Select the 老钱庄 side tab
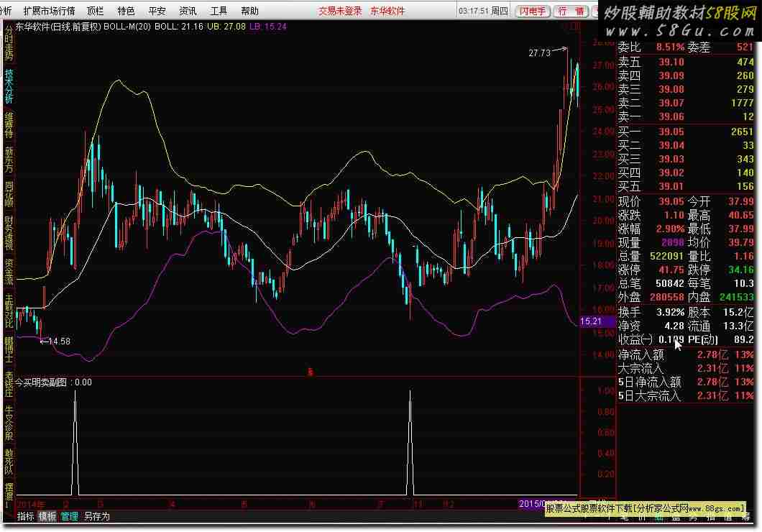Image resolution: width=762 pixels, height=532 pixels. click(x=9, y=384)
